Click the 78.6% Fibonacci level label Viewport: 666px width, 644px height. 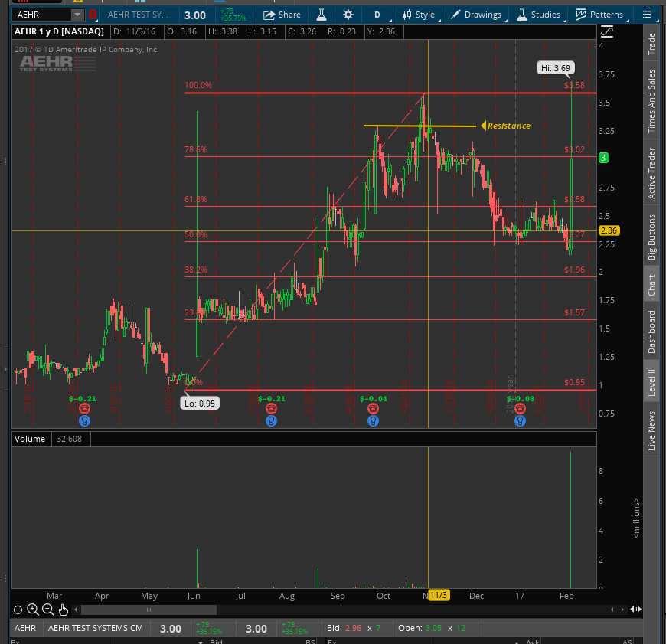pyautogui.click(x=196, y=149)
